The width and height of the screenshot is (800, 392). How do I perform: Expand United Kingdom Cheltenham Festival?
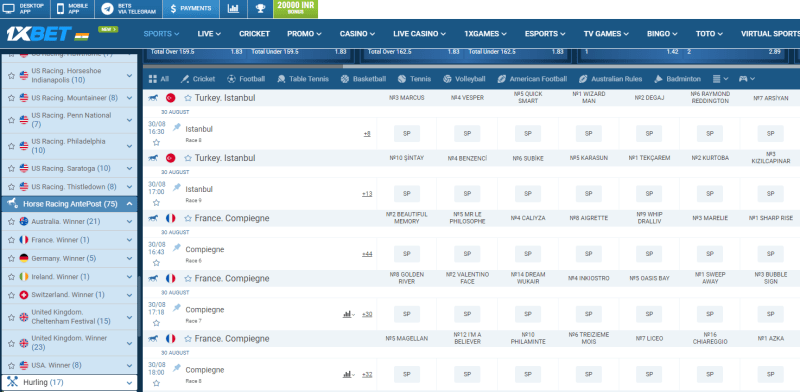129,317
